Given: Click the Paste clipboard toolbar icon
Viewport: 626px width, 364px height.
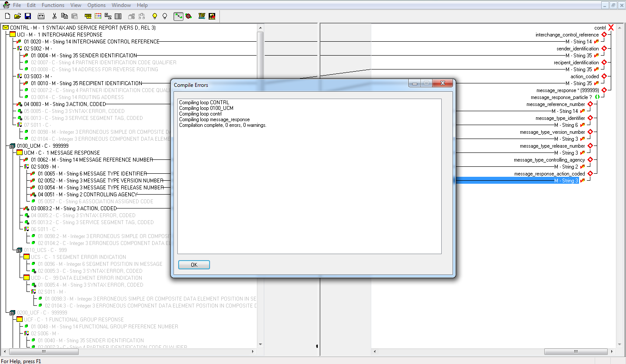Looking at the screenshot, I should [x=74, y=16].
